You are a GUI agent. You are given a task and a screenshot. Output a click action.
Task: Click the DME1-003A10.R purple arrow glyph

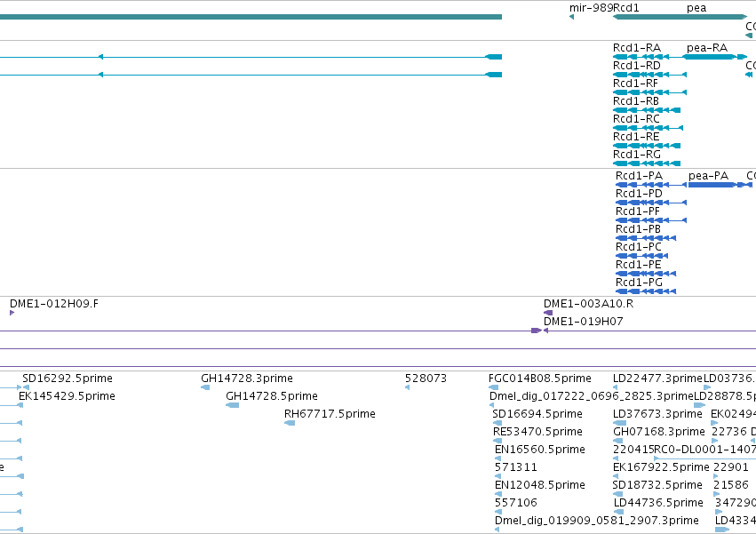click(548, 313)
